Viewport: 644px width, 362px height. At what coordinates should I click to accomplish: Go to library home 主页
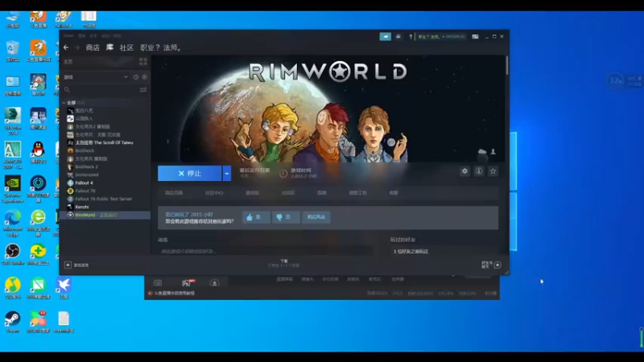pos(68,62)
